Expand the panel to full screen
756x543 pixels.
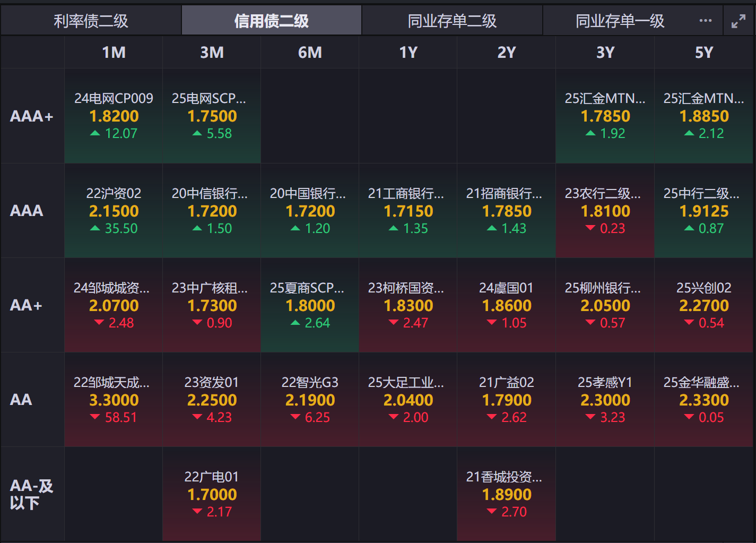tap(738, 21)
